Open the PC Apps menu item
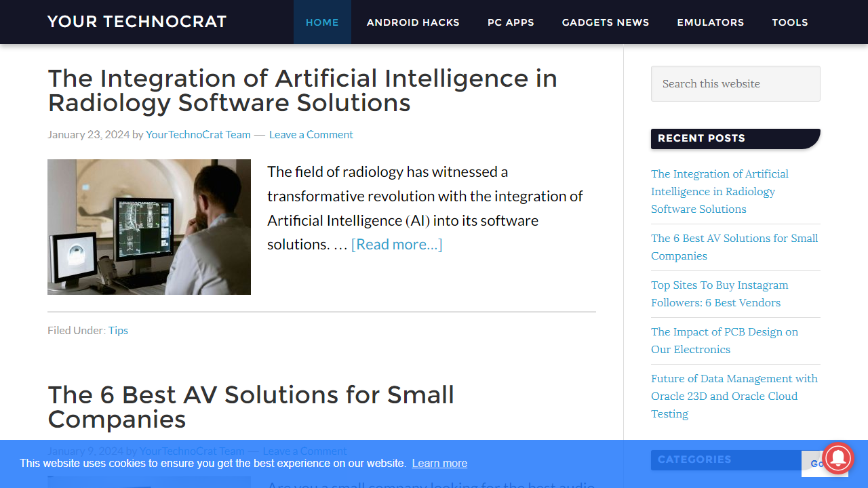This screenshot has height=488, width=868. pyautogui.click(x=511, y=22)
